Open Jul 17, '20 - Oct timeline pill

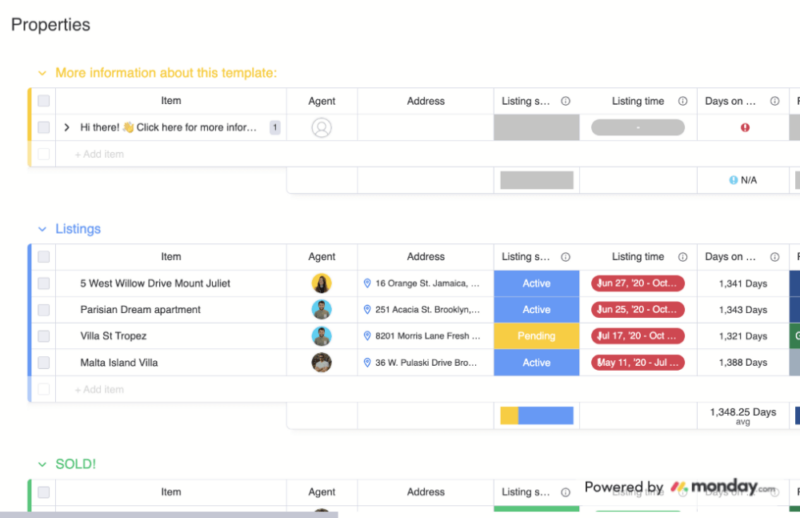point(638,336)
